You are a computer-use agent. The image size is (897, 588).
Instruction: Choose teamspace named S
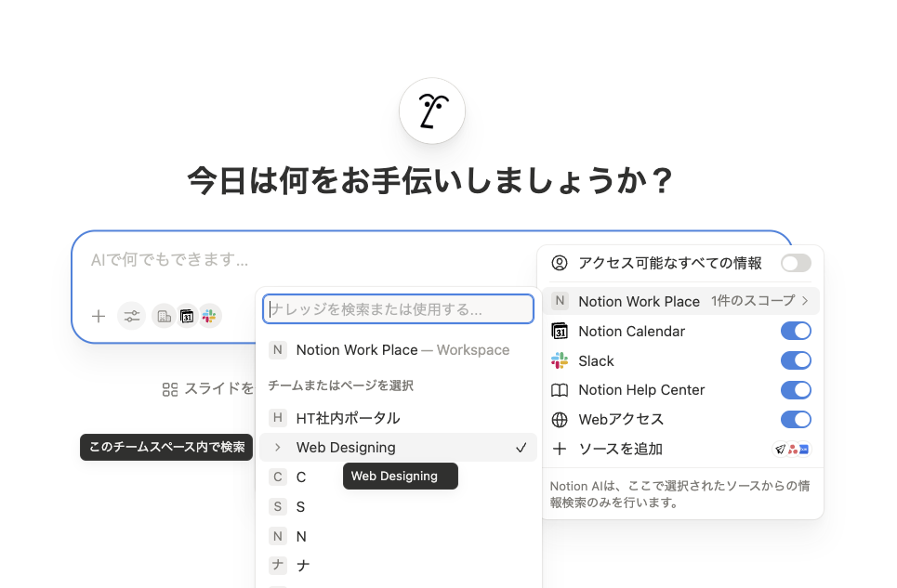pyautogui.click(x=398, y=506)
